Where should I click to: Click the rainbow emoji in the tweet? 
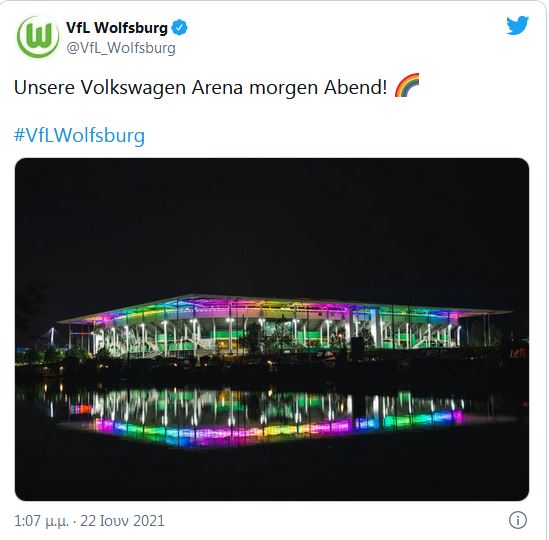(407, 85)
